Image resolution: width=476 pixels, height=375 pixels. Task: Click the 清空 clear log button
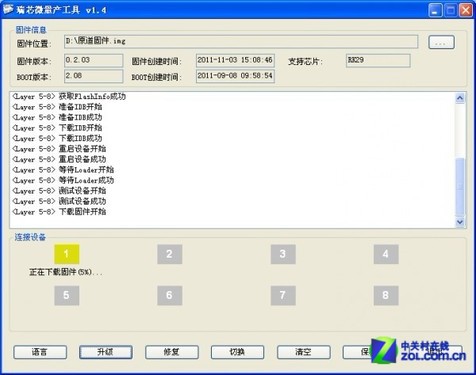[304, 352]
